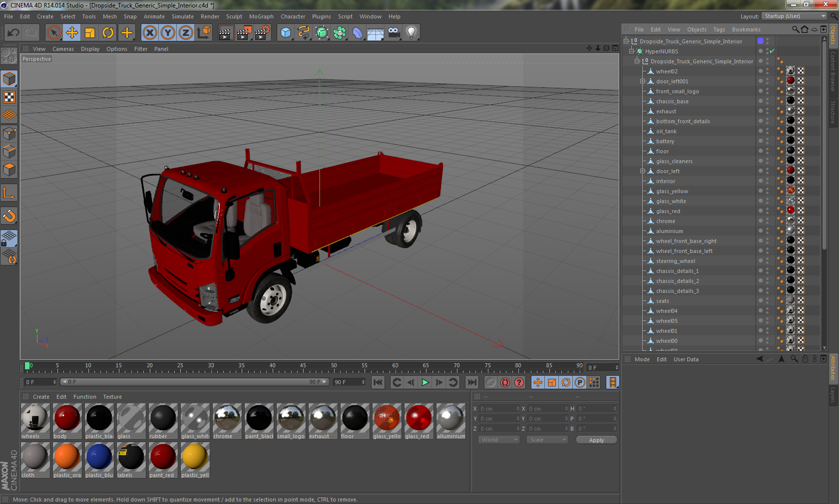Collapse the top Dropside_Truck root node
The image size is (839, 504).
pyautogui.click(x=626, y=41)
